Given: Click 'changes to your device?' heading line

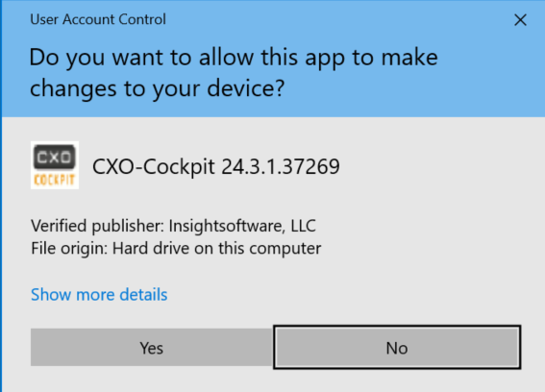Looking at the screenshot, I should coord(157,89).
